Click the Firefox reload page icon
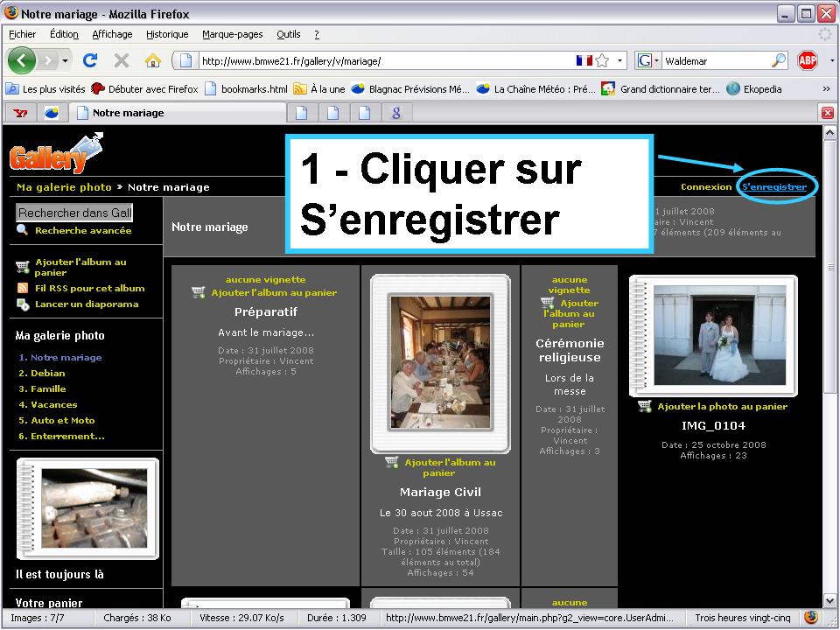The image size is (840, 630). coord(90,60)
